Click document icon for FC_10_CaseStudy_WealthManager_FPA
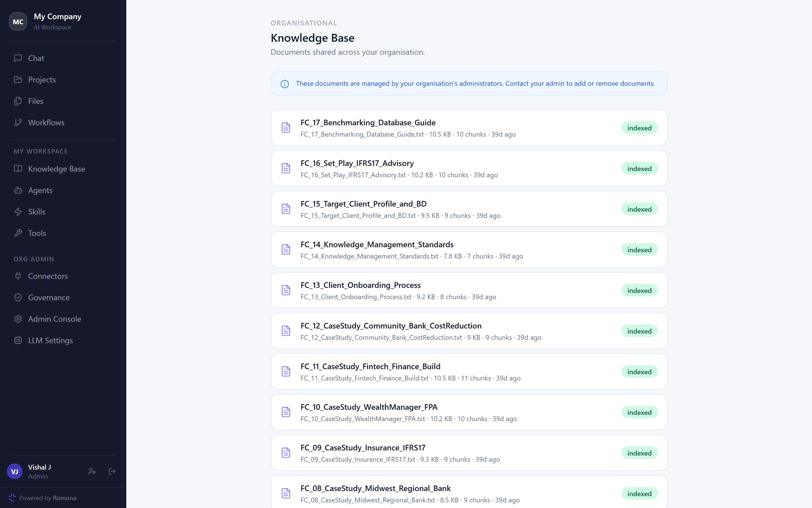Image resolution: width=812 pixels, height=508 pixels. coord(286,412)
